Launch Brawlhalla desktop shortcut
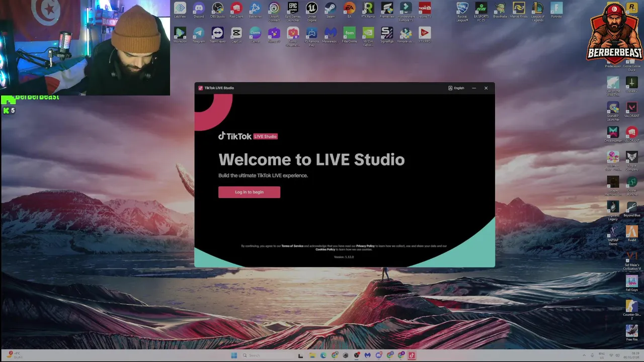The image size is (644, 362). tap(500, 10)
